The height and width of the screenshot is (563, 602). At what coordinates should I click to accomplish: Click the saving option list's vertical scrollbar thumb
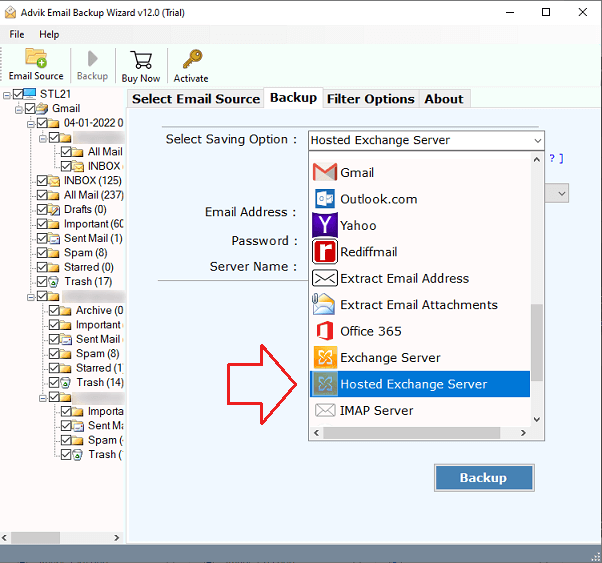[537, 343]
